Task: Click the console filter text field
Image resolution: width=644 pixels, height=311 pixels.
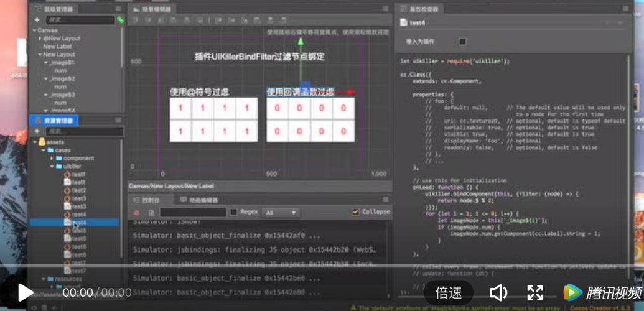Action: pos(193,212)
